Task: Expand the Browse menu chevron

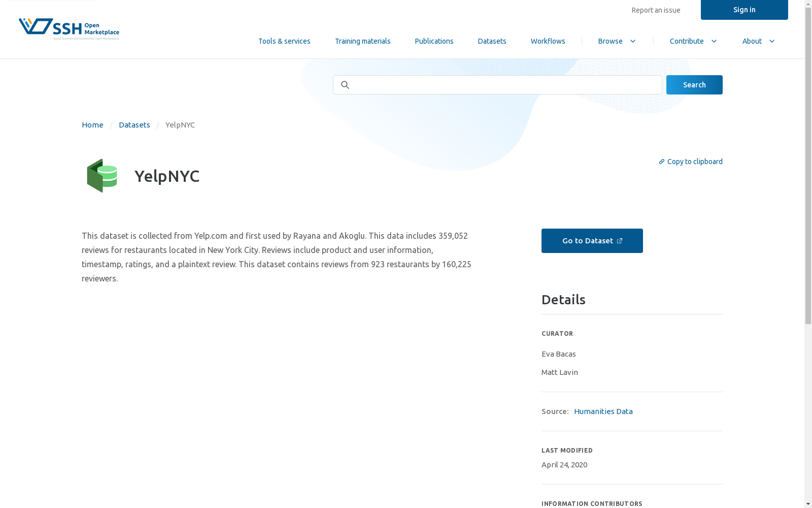Action: [x=633, y=41]
